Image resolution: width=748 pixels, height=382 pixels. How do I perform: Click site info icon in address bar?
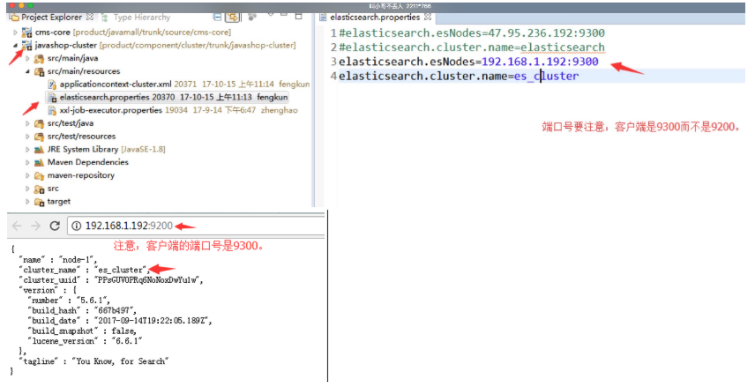tap(76, 226)
